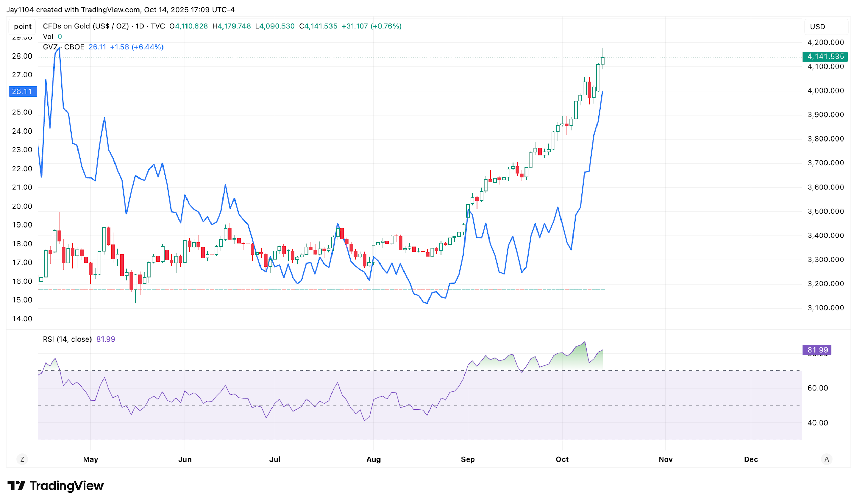
Task: Open the point scale unit selector
Action: [23, 26]
